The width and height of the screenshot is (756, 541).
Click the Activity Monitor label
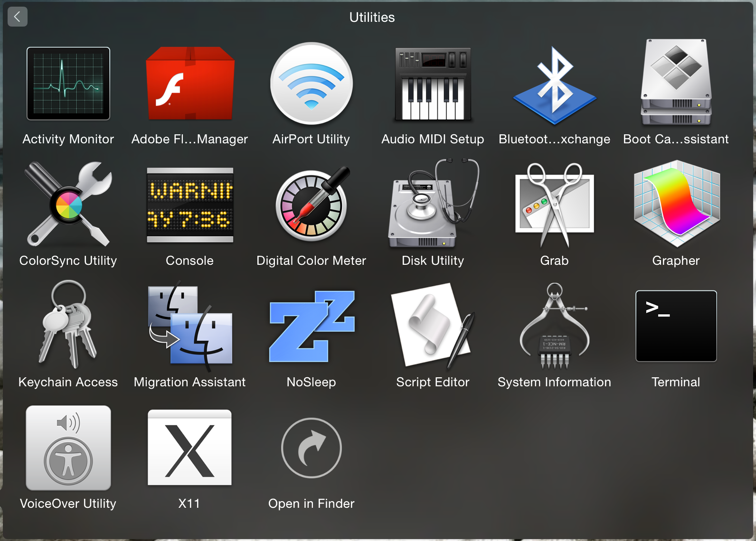point(68,139)
